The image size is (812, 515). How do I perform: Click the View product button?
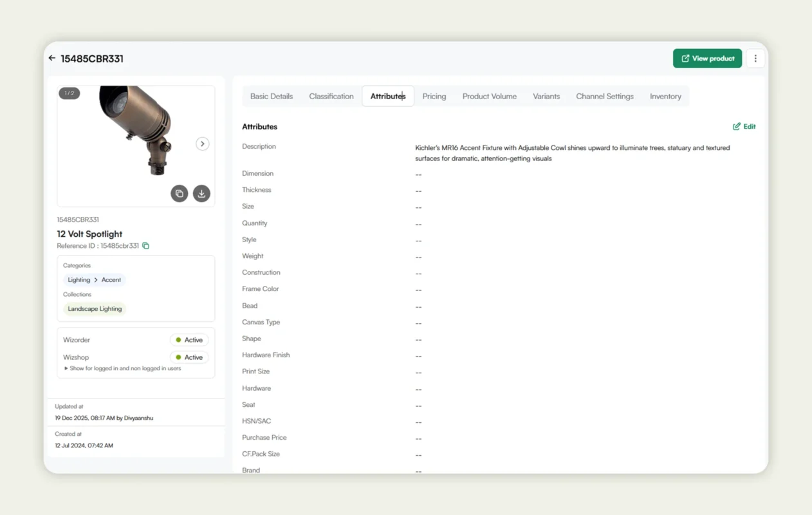[707, 58]
